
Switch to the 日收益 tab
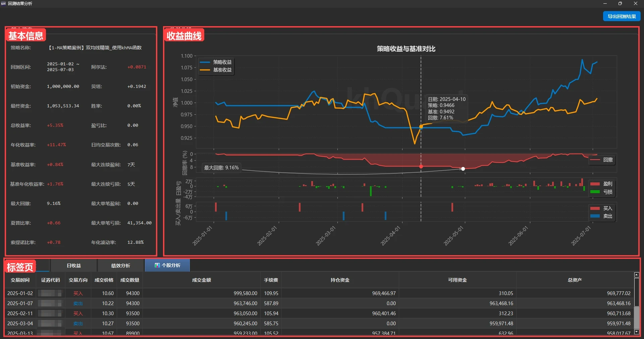click(x=74, y=265)
